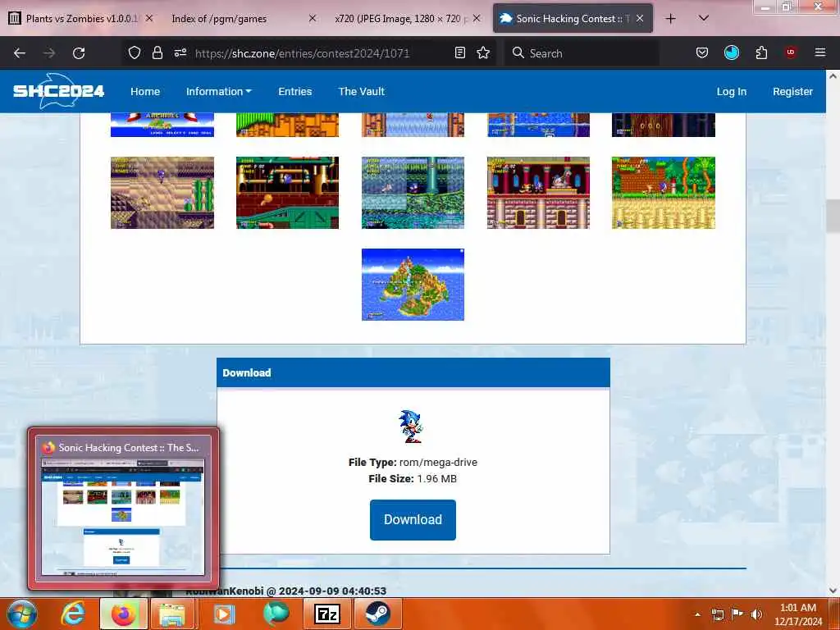The image size is (840, 630).
Task: List all tabs dropdown arrow
Action: point(703,18)
